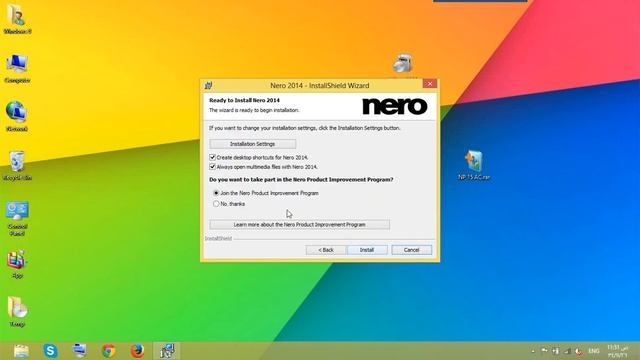Viewport: 640px width, 360px height.
Task: Close the Nero 2014 InstallShield Wizard window
Action: click(429, 84)
